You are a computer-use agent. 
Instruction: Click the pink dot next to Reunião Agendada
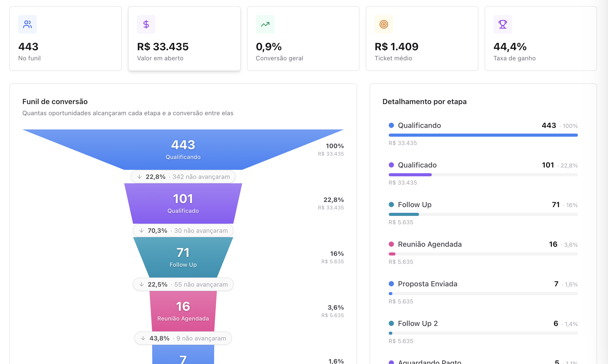[391, 244]
